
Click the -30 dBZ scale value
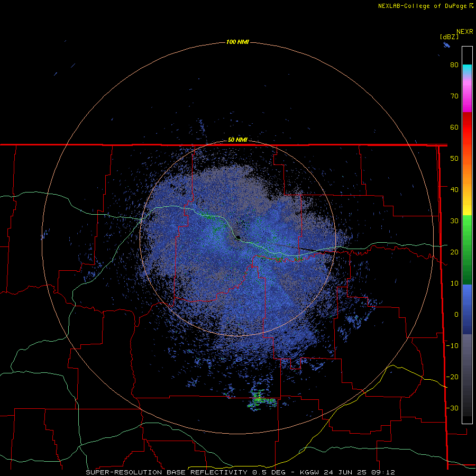[452, 408]
